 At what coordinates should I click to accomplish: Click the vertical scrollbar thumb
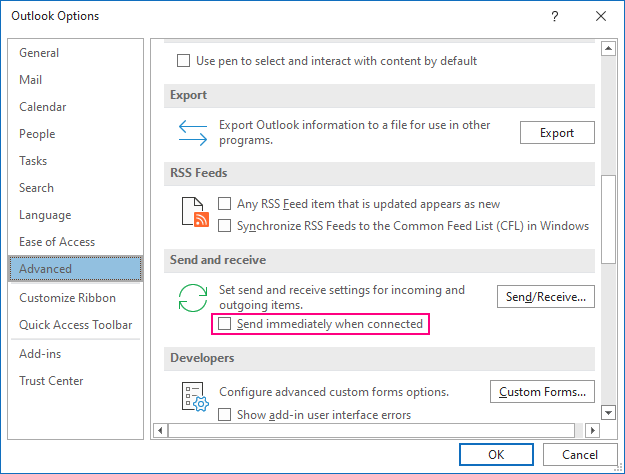608,219
